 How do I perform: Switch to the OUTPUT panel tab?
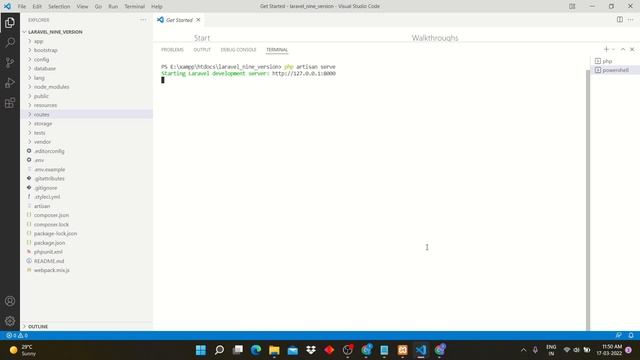pos(202,50)
